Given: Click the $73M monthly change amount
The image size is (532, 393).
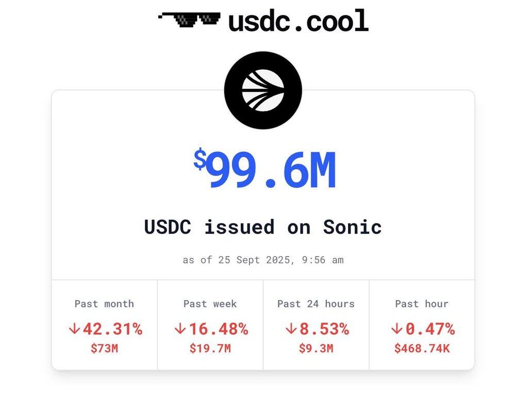Looking at the screenshot, I should (105, 349).
